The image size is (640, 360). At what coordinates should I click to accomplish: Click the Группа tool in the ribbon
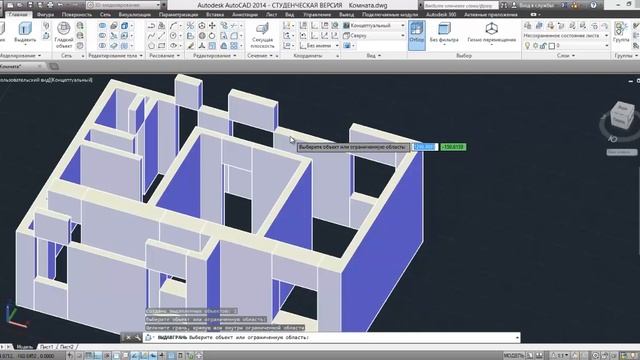point(621,32)
